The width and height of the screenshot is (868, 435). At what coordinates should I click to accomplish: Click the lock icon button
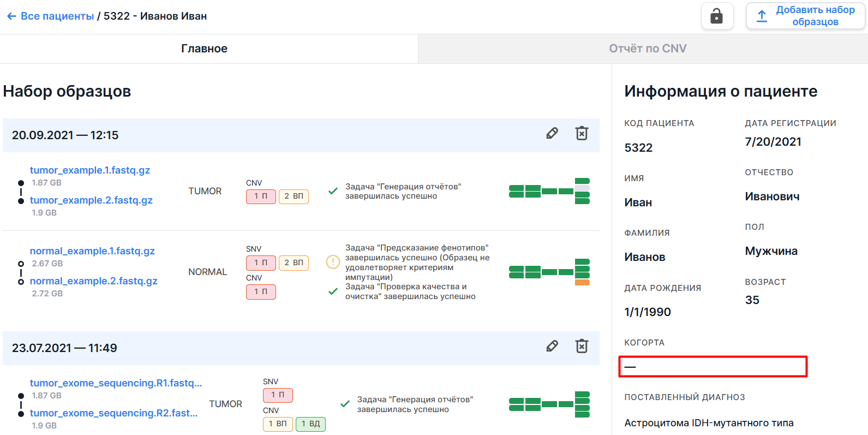tap(716, 16)
